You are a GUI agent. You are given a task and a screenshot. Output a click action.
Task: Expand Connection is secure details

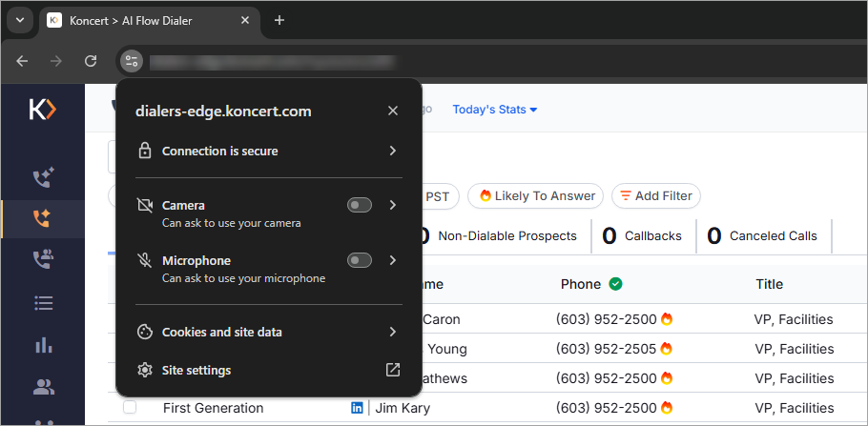tap(269, 151)
